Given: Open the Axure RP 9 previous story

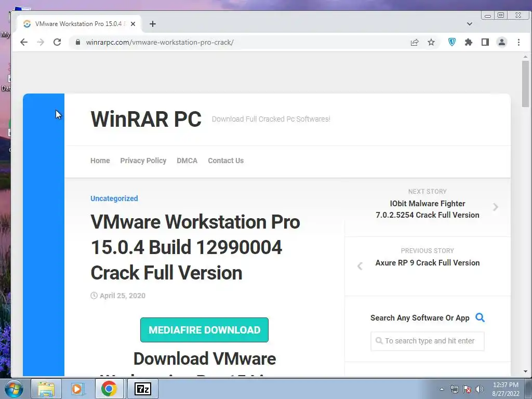Looking at the screenshot, I should [428, 262].
